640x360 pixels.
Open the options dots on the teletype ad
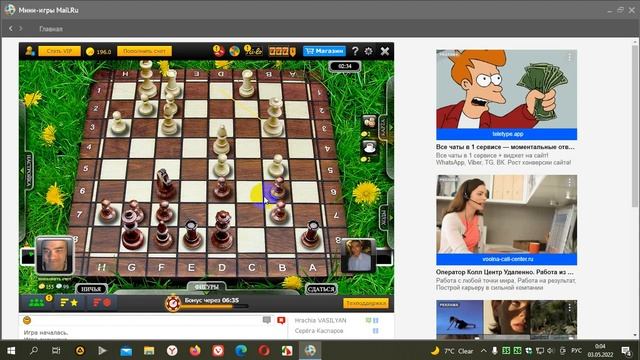click(x=570, y=57)
